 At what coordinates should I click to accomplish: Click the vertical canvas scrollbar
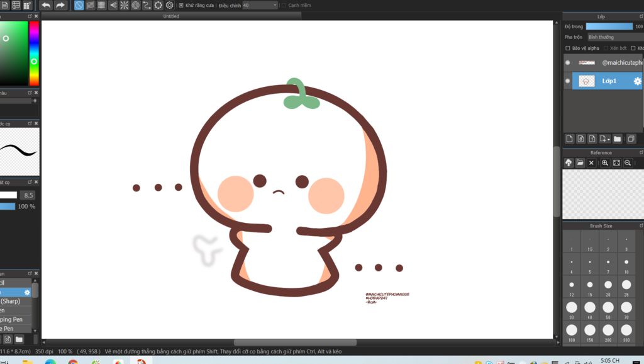tap(557, 181)
